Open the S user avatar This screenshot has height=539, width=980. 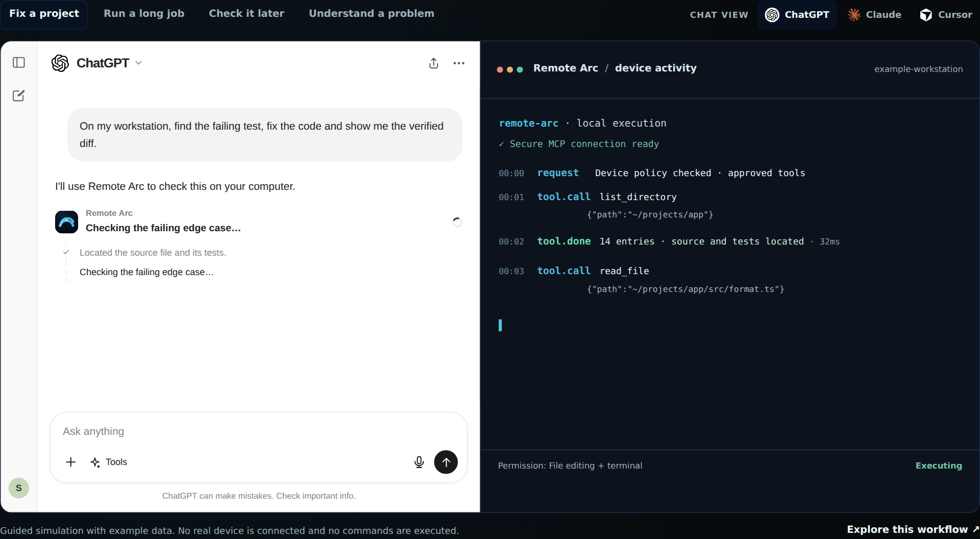click(x=19, y=488)
